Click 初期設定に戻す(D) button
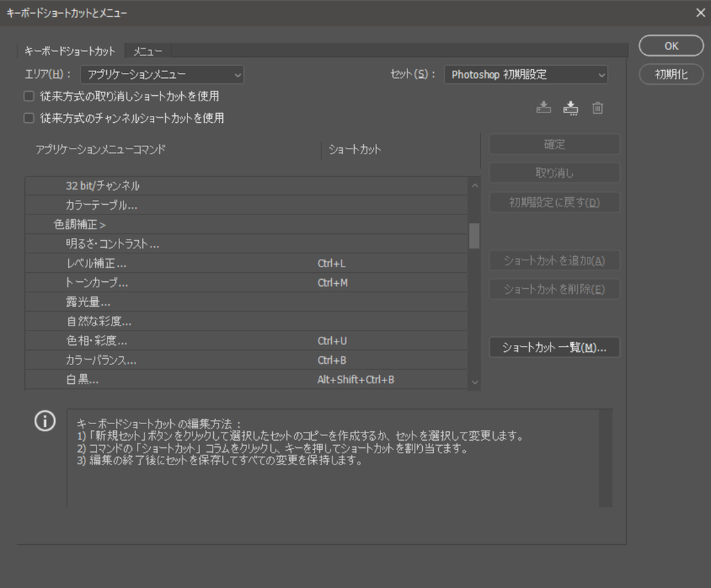The width and height of the screenshot is (711, 588). pos(554,202)
